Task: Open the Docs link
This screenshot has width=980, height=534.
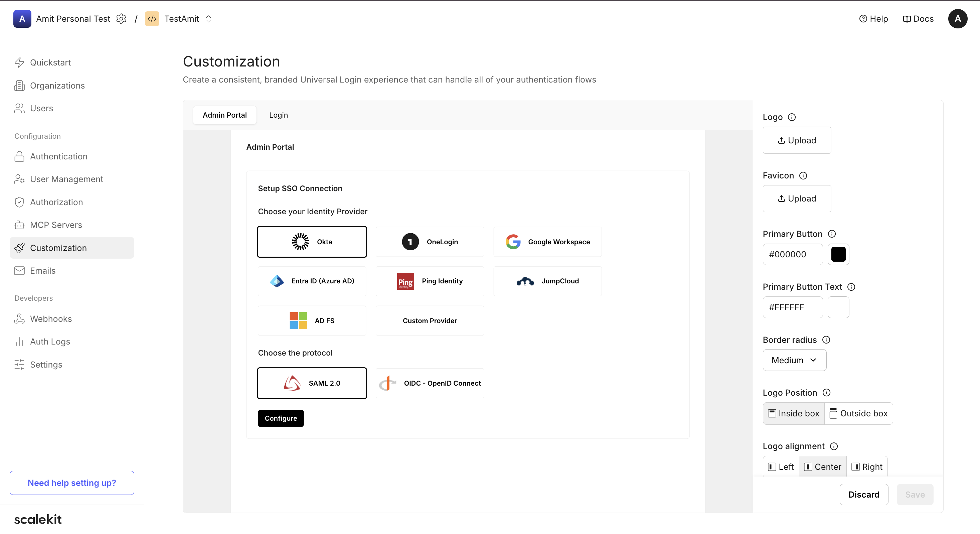Action: (x=918, y=19)
